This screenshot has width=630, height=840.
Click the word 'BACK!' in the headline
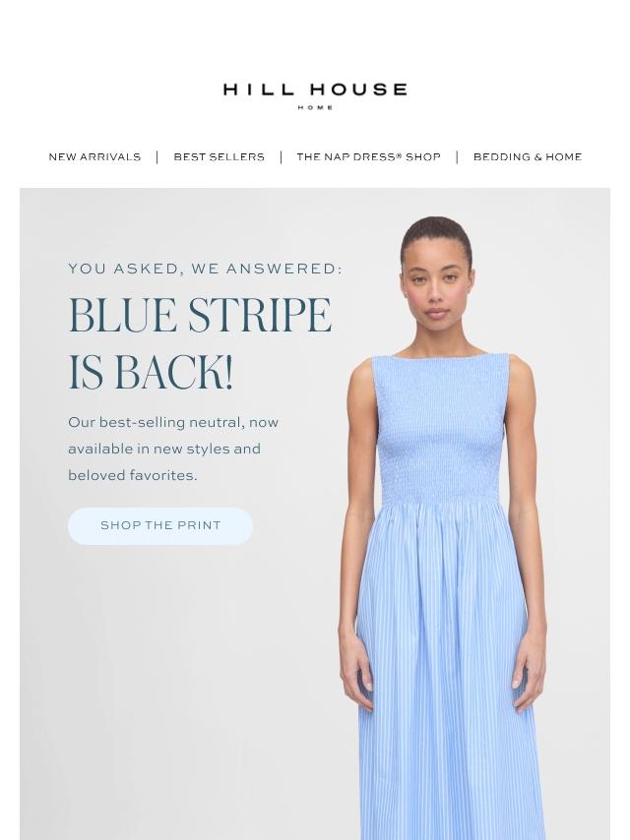[x=174, y=373]
